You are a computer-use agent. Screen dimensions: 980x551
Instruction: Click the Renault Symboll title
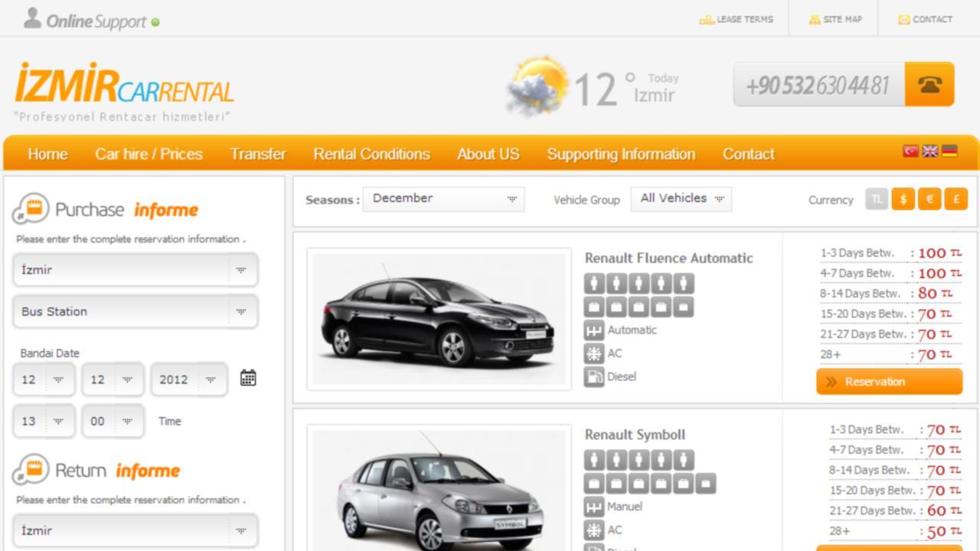click(x=635, y=435)
